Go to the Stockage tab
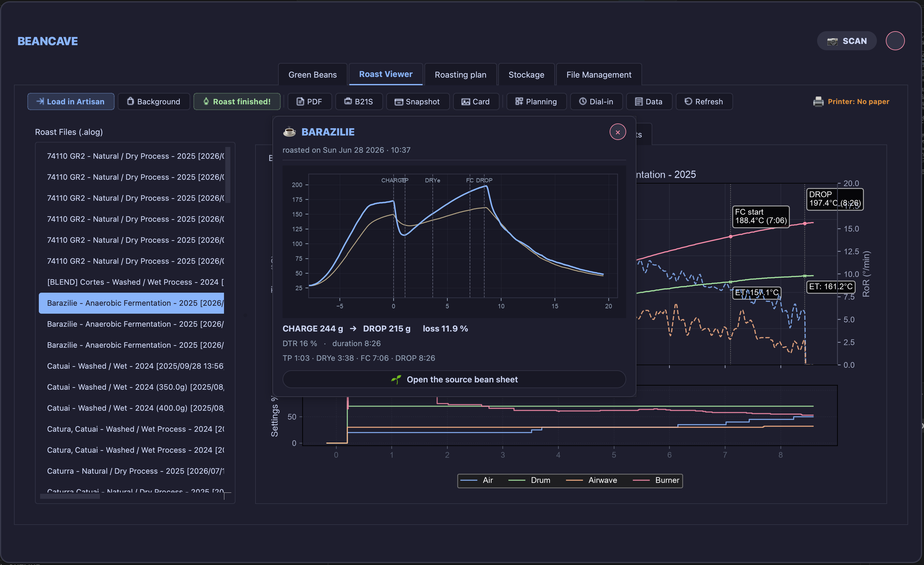The image size is (924, 565). click(526, 75)
